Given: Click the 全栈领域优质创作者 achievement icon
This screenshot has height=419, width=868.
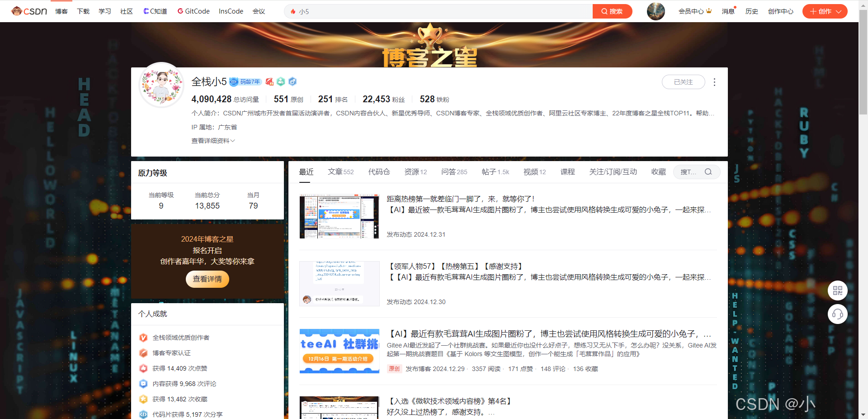Looking at the screenshot, I should tap(143, 338).
